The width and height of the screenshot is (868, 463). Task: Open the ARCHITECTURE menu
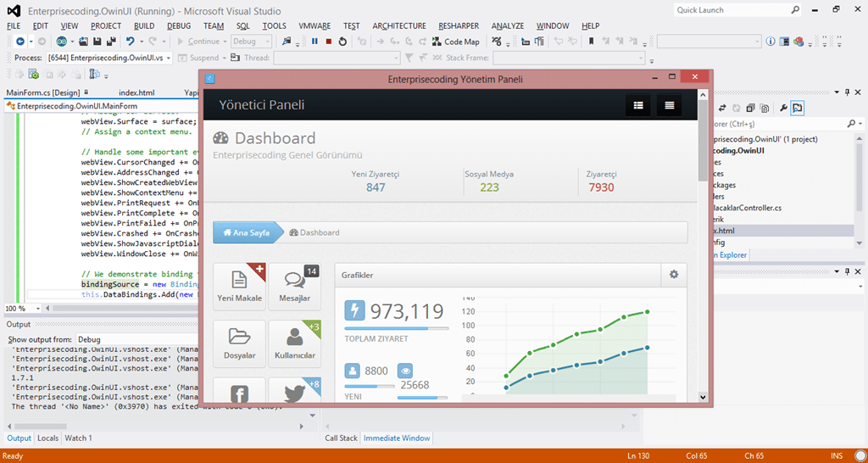coord(399,26)
